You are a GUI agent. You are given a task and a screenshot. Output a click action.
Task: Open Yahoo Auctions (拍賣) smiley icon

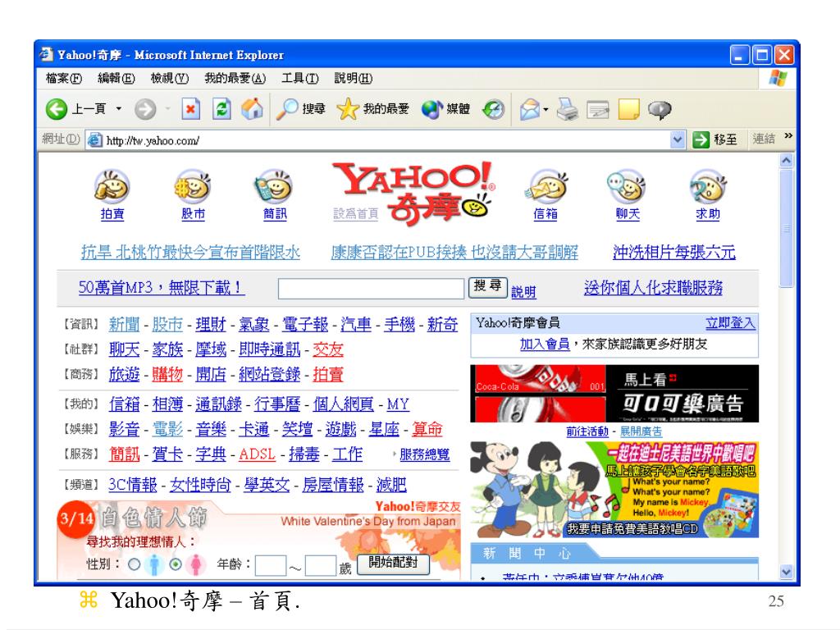pyautogui.click(x=112, y=186)
